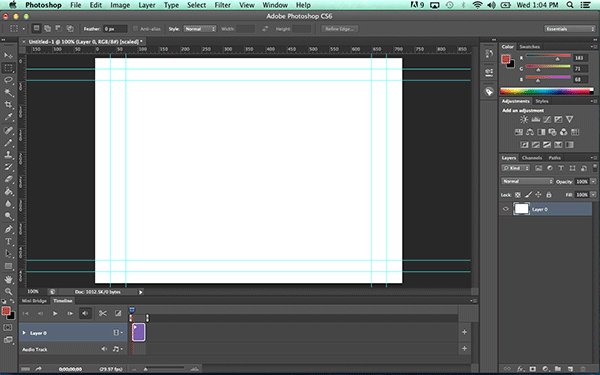Toggle Quick Mask mode

(x=8, y=328)
